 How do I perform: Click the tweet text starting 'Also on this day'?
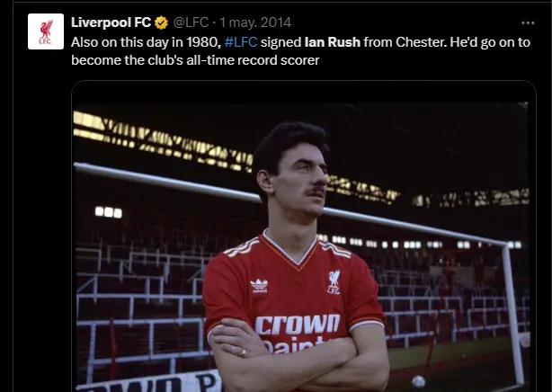[300, 51]
